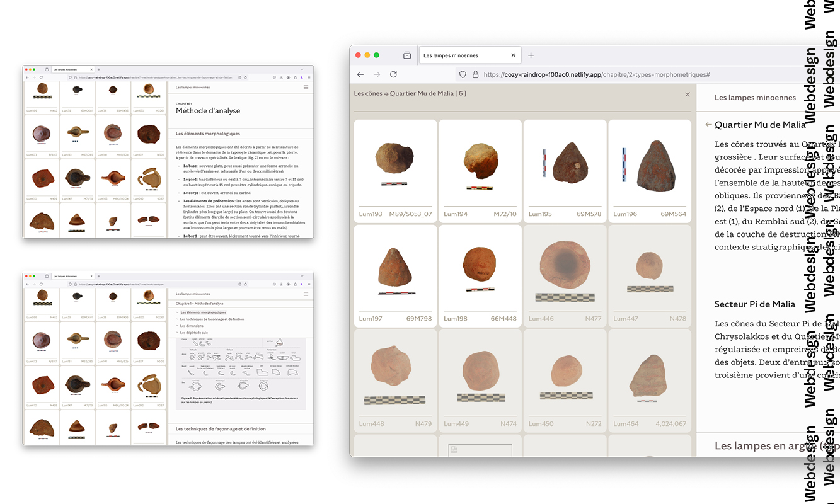840x504 pixels.
Task: Open Firefox application menu in Méthode d'analyse heading window
Action: (309, 77)
